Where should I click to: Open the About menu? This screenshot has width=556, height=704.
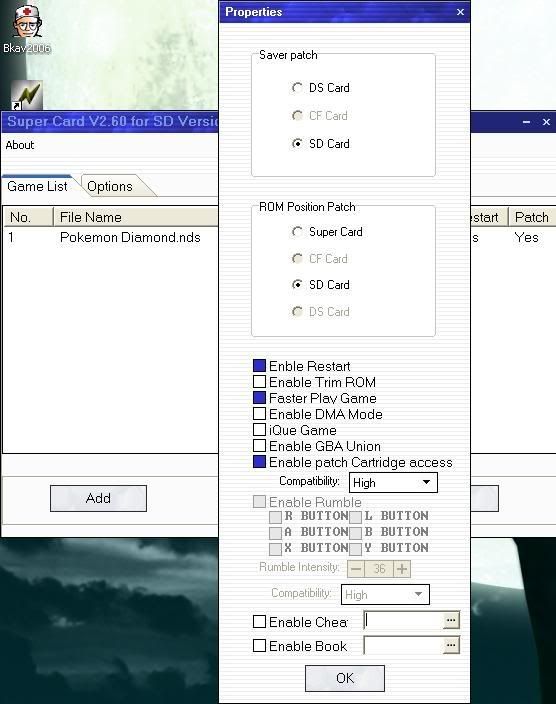20,145
